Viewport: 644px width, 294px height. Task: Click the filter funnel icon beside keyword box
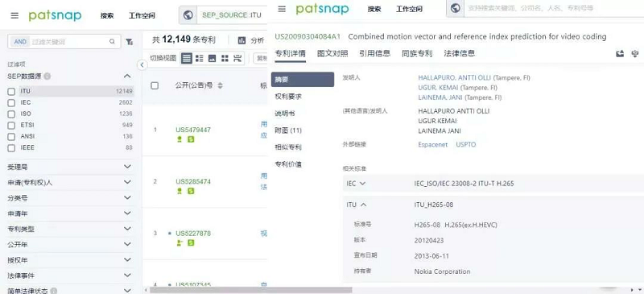pos(130,42)
